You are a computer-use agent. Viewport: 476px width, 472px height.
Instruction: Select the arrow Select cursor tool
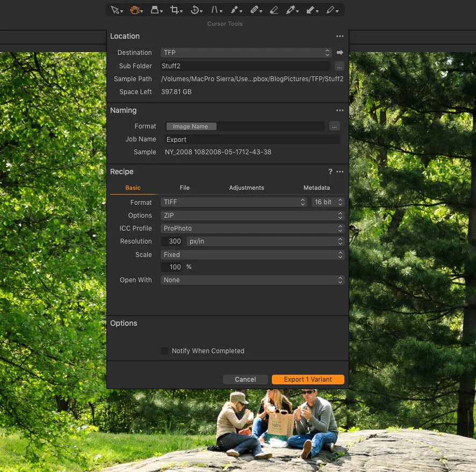pos(115,10)
